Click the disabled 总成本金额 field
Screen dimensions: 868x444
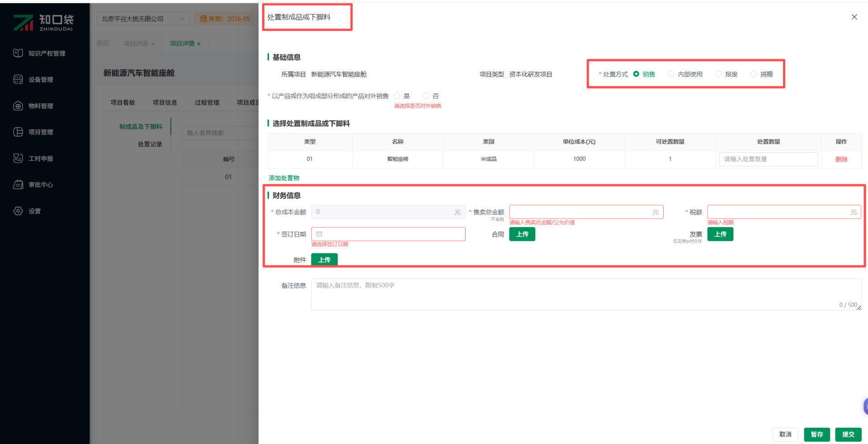pos(388,212)
